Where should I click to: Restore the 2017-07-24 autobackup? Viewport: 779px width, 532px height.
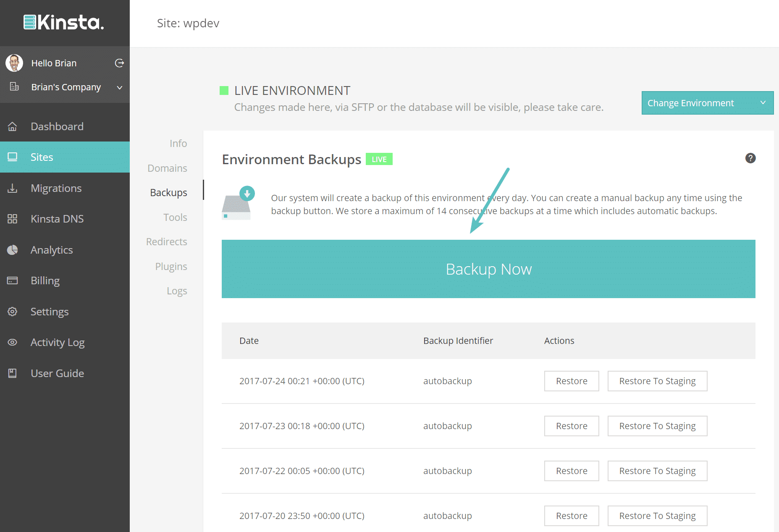click(x=571, y=381)
